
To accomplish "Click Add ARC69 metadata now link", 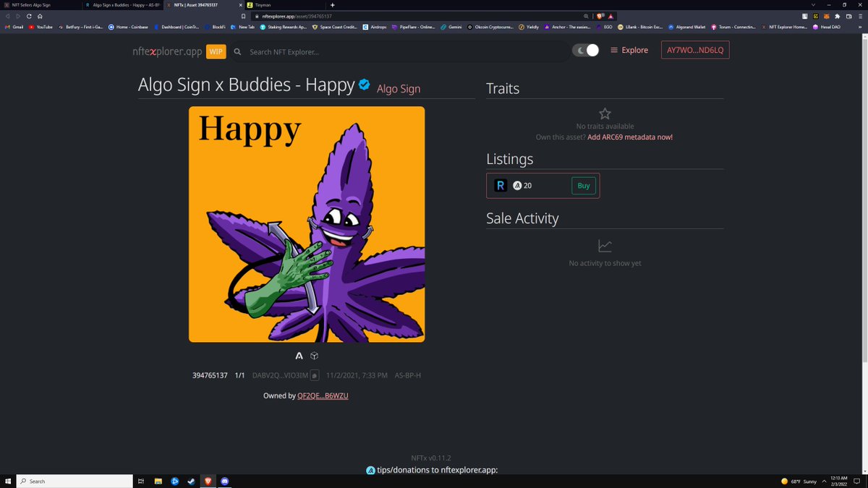I will 630,137.
